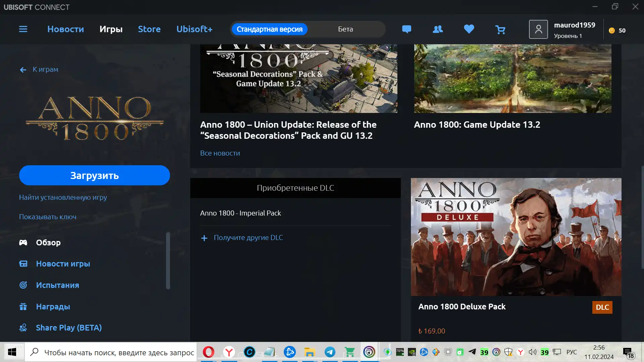The image size is (644, 362).
Task: Open the Game Update 13.2 landscape thumbnail
Action: [x=513, y=78]
